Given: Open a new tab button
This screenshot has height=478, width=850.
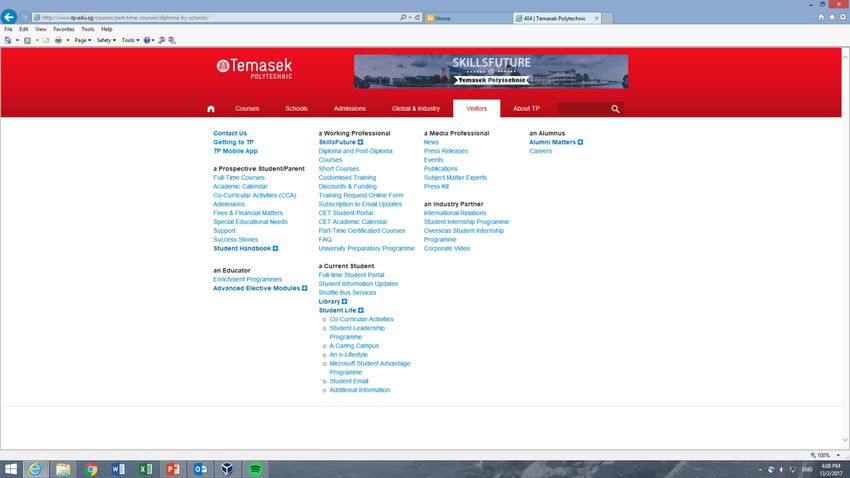Looking at the screenshot, I should pos(608,18).
